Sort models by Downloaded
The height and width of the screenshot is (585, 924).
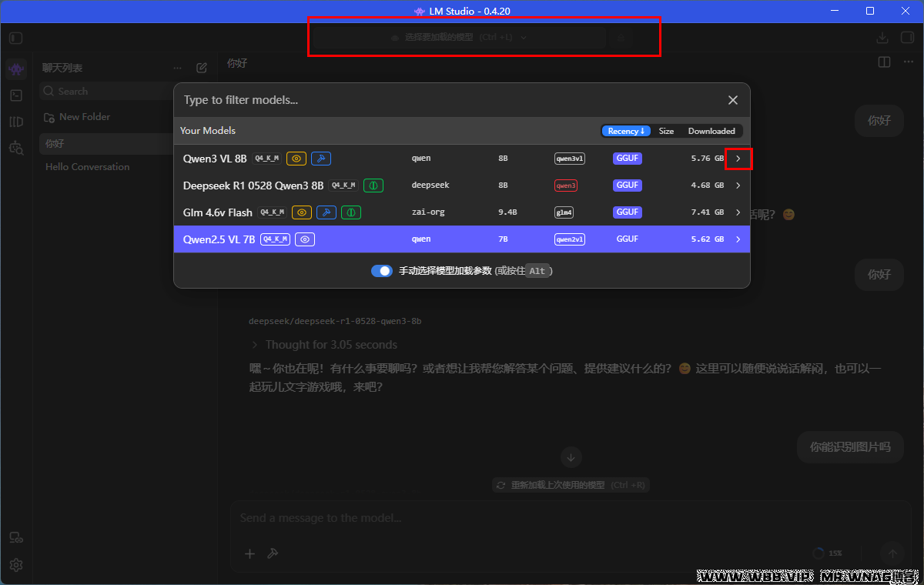pyautogui.click(x=711, y=131)
